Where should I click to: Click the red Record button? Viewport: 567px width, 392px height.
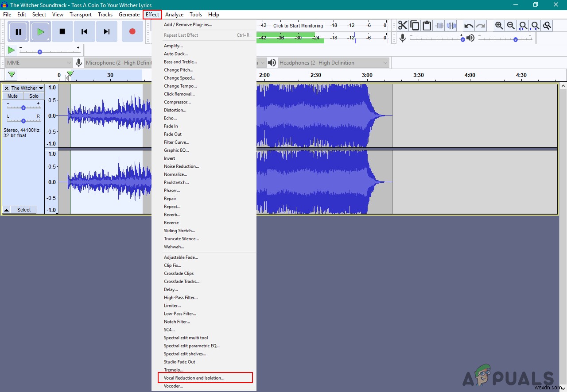(132, 31)
